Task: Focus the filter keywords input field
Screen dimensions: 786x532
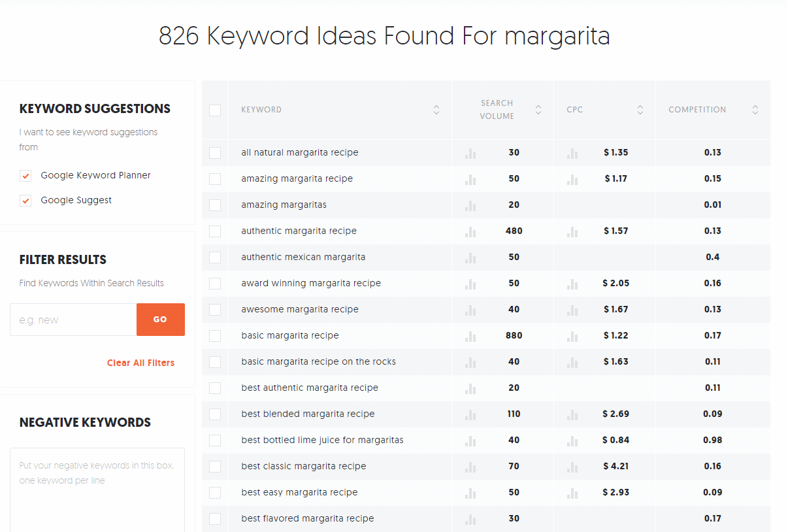Action: coord(73,320)
